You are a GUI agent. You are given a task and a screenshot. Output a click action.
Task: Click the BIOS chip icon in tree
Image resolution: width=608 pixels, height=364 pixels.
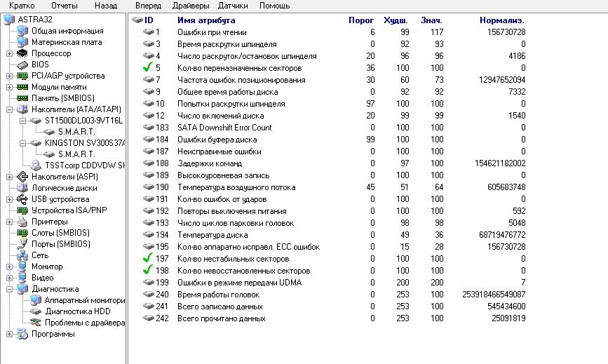22,65
